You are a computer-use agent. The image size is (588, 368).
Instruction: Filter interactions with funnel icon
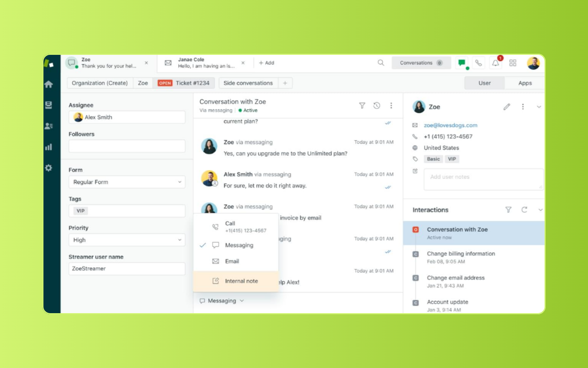click(508, 210)
